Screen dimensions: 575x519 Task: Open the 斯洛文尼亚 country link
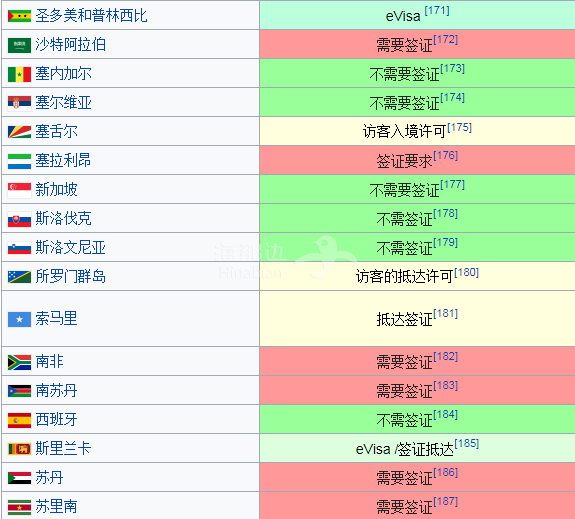click(x=70, y=247)
